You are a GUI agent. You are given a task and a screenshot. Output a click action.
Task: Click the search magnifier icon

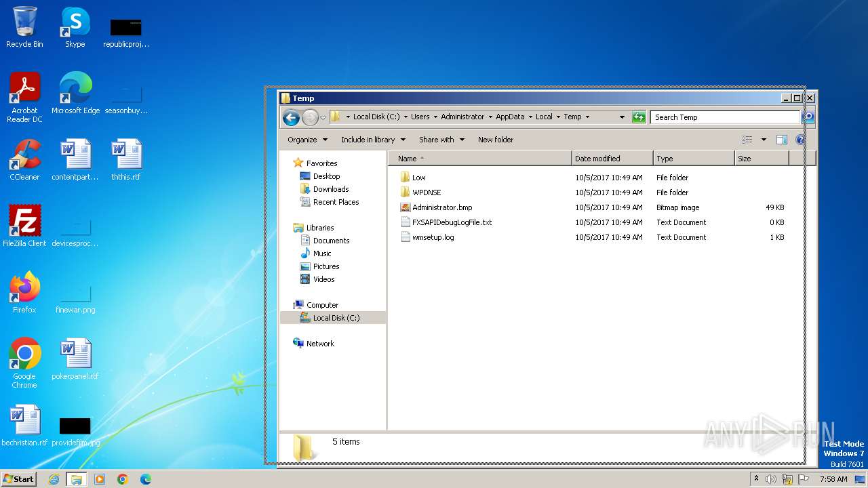click(808, 117)
